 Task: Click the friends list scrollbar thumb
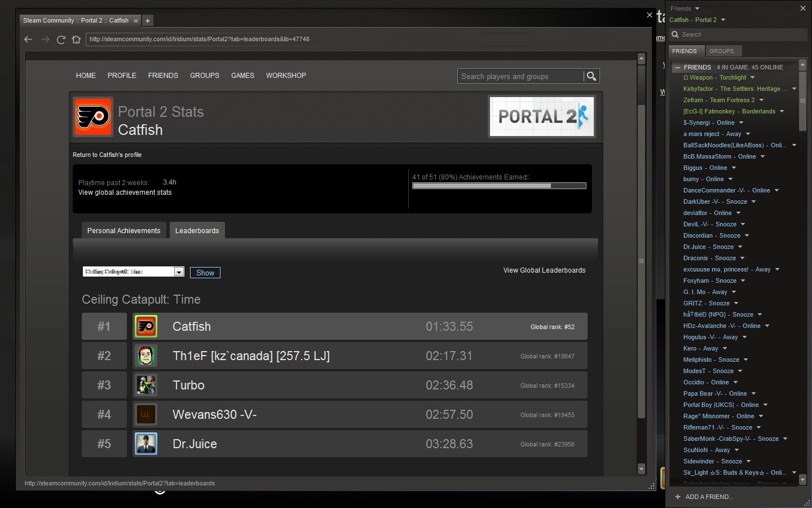tap(803, 100)
